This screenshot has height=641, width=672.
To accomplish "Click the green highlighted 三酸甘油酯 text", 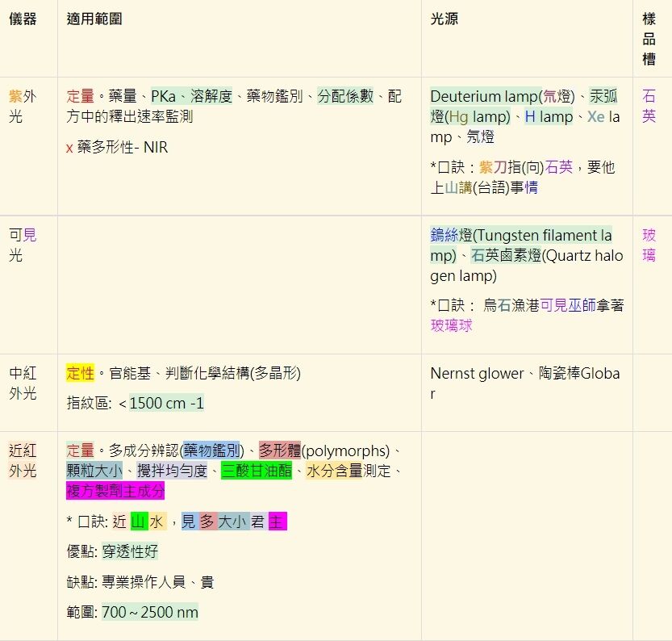I will (256, 471).
